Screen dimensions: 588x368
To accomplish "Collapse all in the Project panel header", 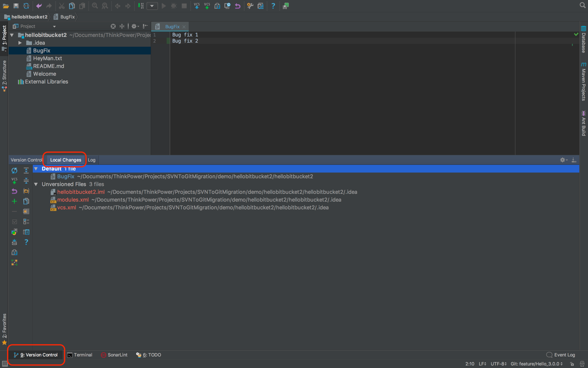I will 122,27.
